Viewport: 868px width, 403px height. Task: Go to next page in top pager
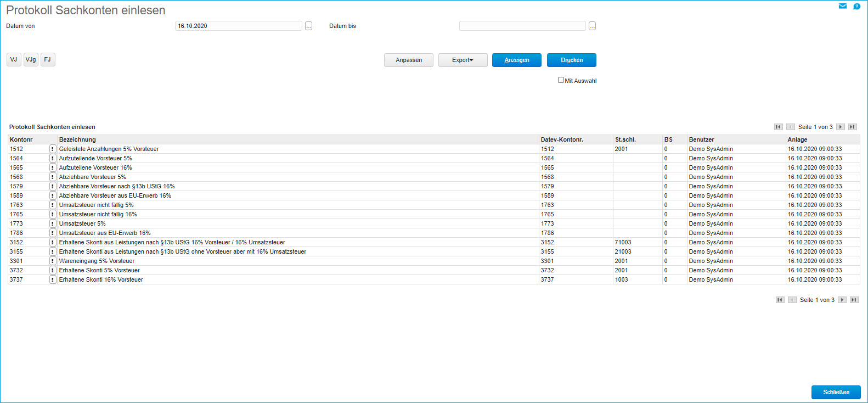pos(840,127)
